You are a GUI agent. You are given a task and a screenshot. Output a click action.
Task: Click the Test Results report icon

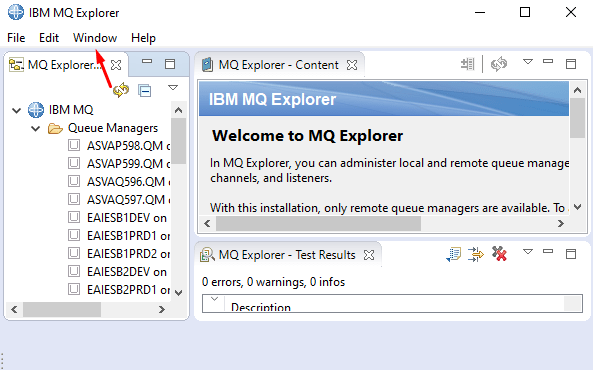click(x=453, y=254)
